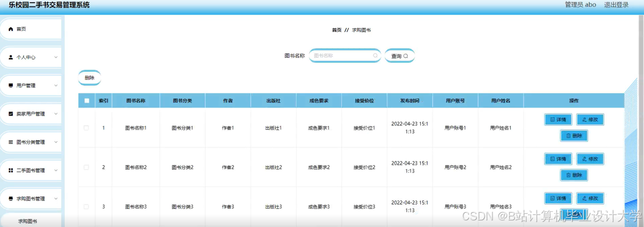Open the 卖家用户管理 sidebar menu

(31, 114)
